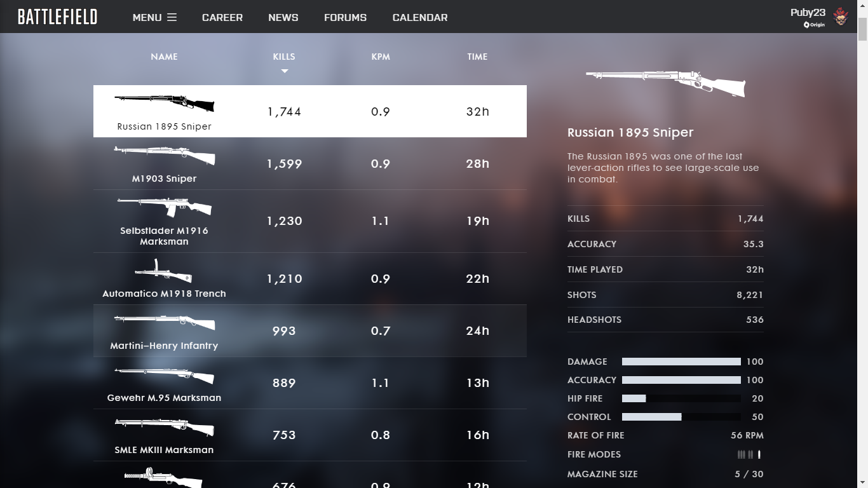Click the 0.7 KPM value
The height and width of the screenshot is (488, 868).
[381, 331]
